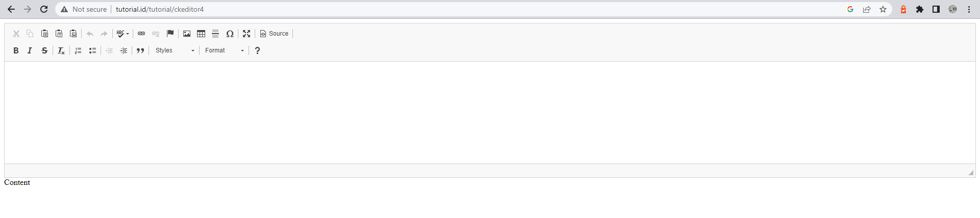This screenshot has height=218, width=980.
Task: Insert a table with the Table icon
Action: (201, 34)
